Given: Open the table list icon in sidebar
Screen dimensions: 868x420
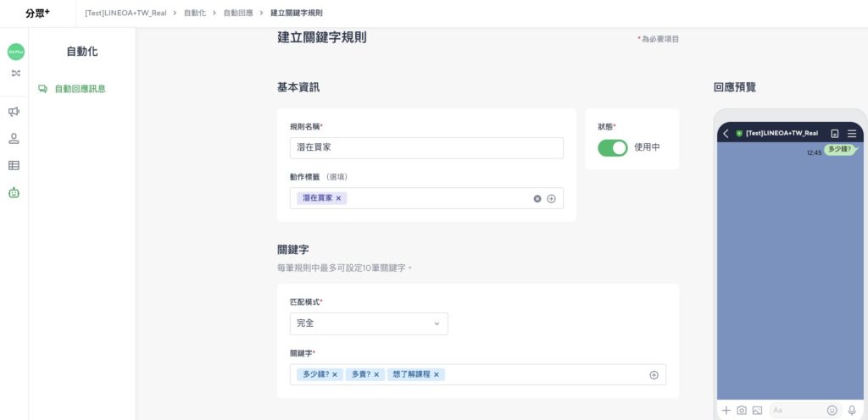Looking at the screenshot, I should [x=14, y=165].
